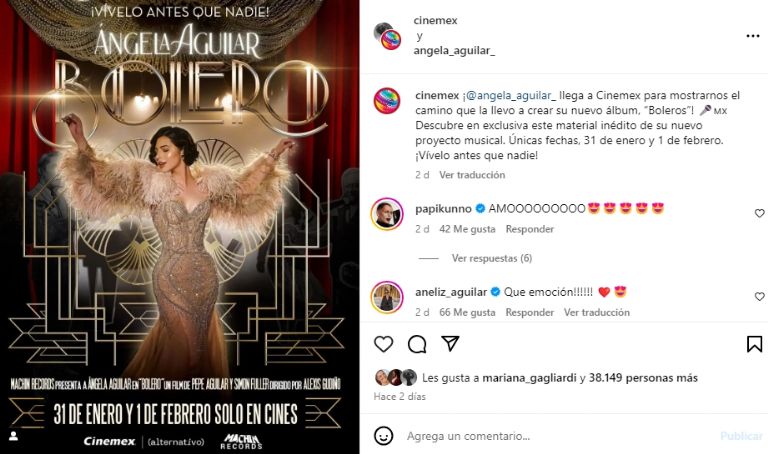Like papikunno's comment heart
Viewport: 768px width, 454px height.
point(759,213)
